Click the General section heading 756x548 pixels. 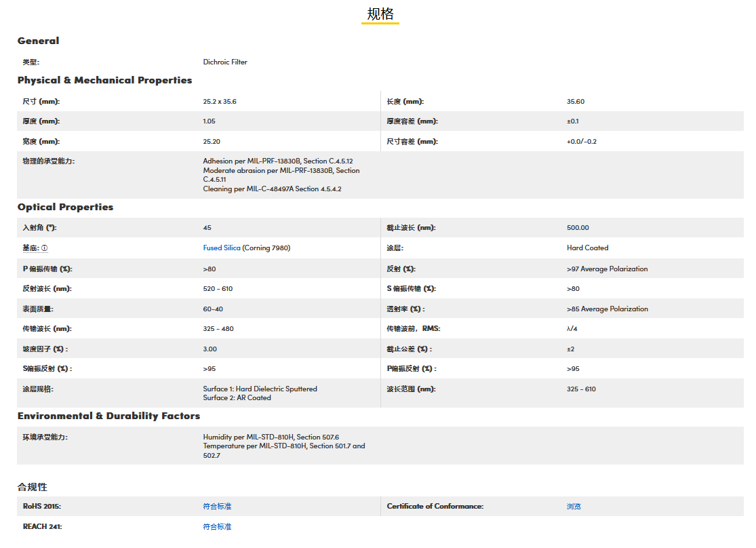coord(38,41)
